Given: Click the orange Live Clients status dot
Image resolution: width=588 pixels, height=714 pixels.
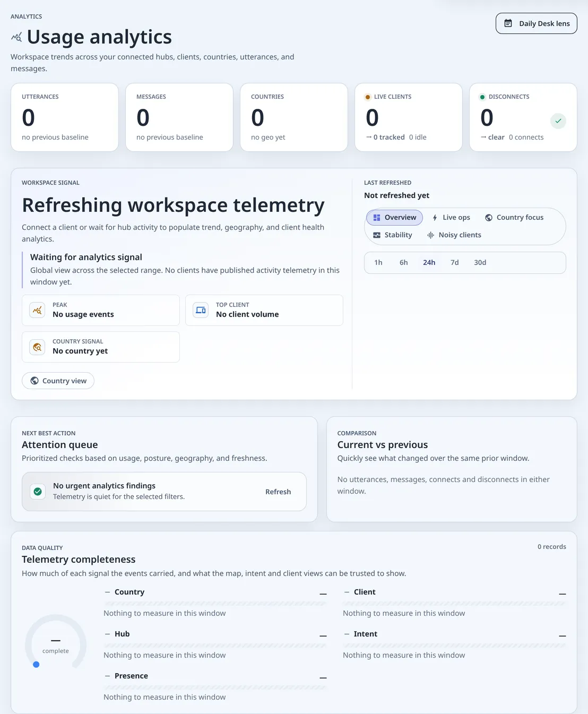Looking at the screenshot, I should pyautogui.click(x=368, y=97).
